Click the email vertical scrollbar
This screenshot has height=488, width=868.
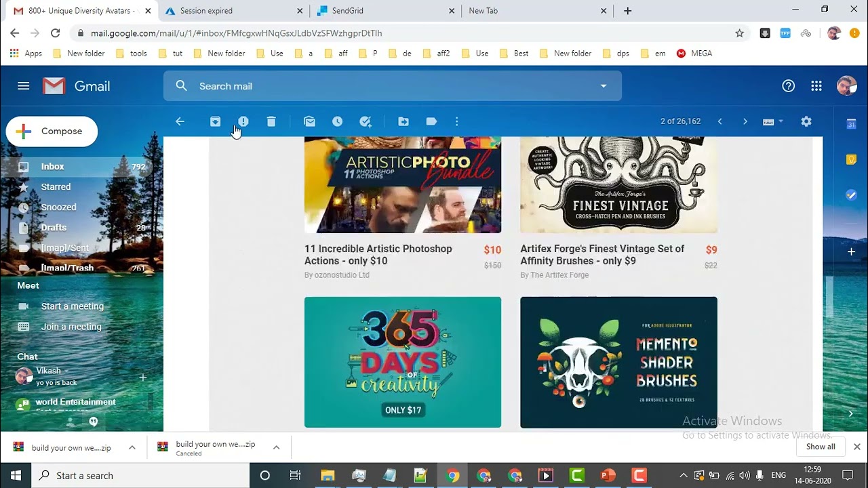click(x=829, y=297)
